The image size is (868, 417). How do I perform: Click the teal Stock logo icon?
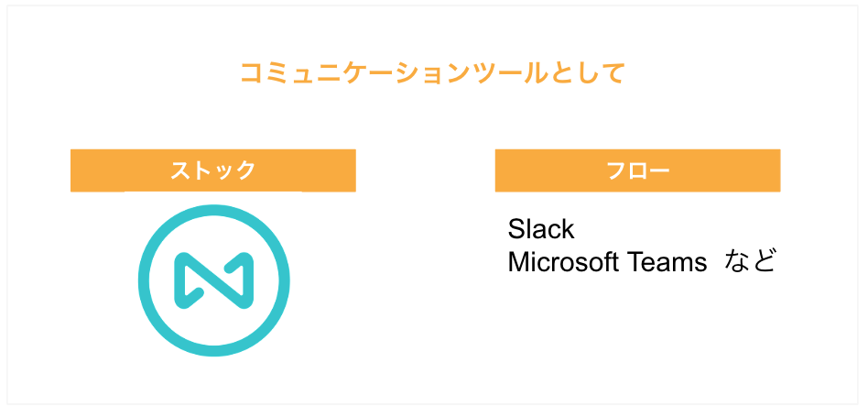pos(213,280)
